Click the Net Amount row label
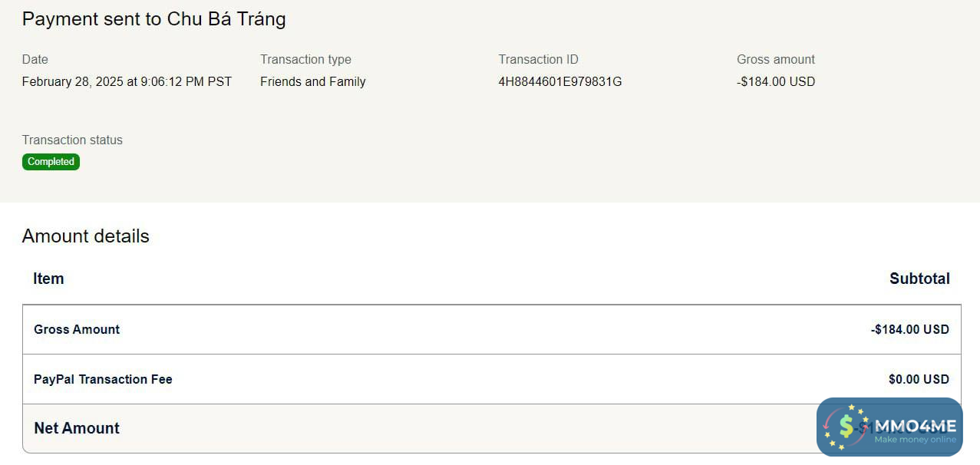The height and width of the screenshot is (465, 980). [x=77, y=428]
